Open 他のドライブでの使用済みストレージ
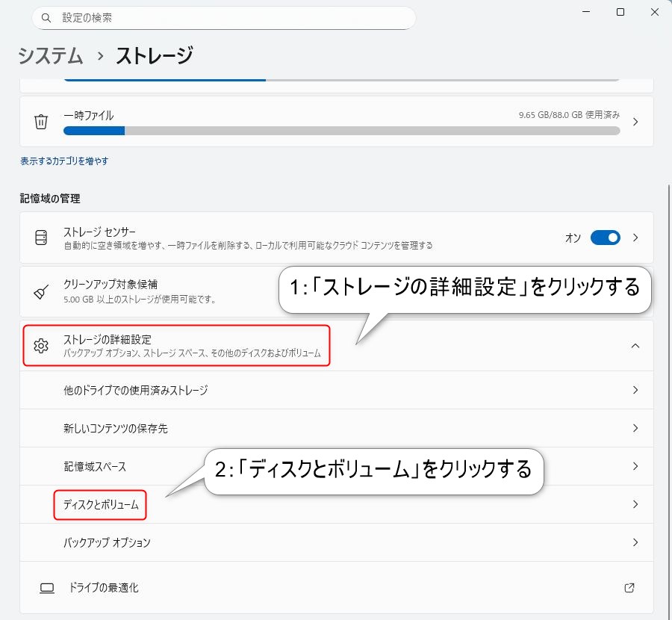 coord(337,390)
